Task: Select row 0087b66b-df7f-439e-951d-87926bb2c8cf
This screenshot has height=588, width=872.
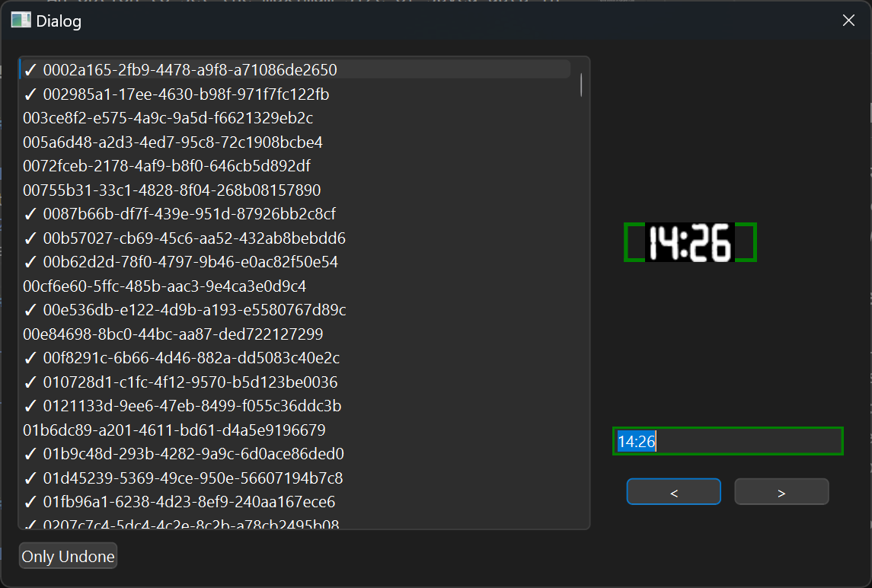Action: point(295,213)
